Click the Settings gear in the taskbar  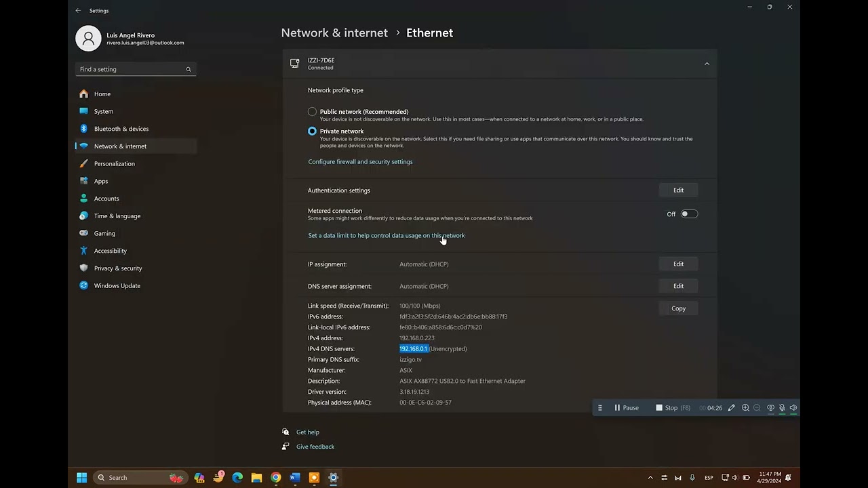333,478
